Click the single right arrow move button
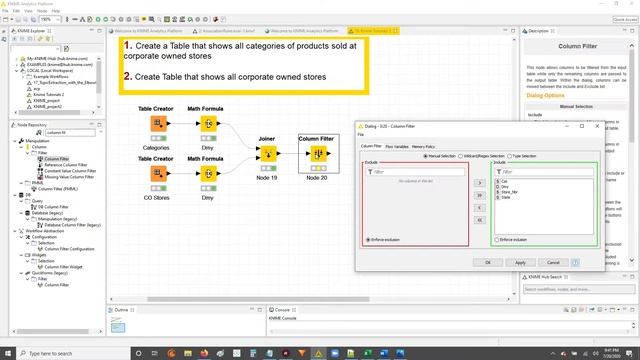Screen dimensions: 640x360 pos(480,183)
